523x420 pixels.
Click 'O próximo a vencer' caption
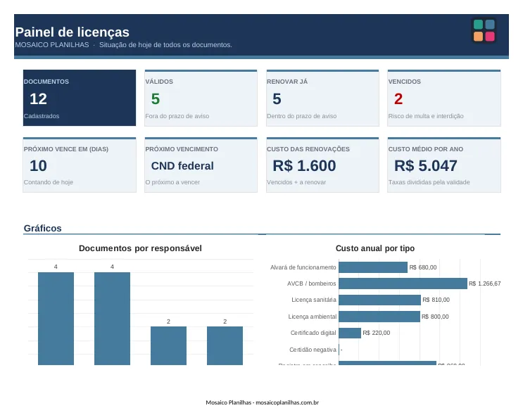point(172,182)
